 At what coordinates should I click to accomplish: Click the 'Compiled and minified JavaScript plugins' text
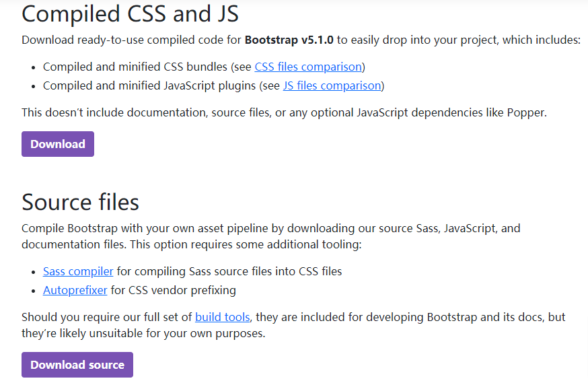(149, 85)
